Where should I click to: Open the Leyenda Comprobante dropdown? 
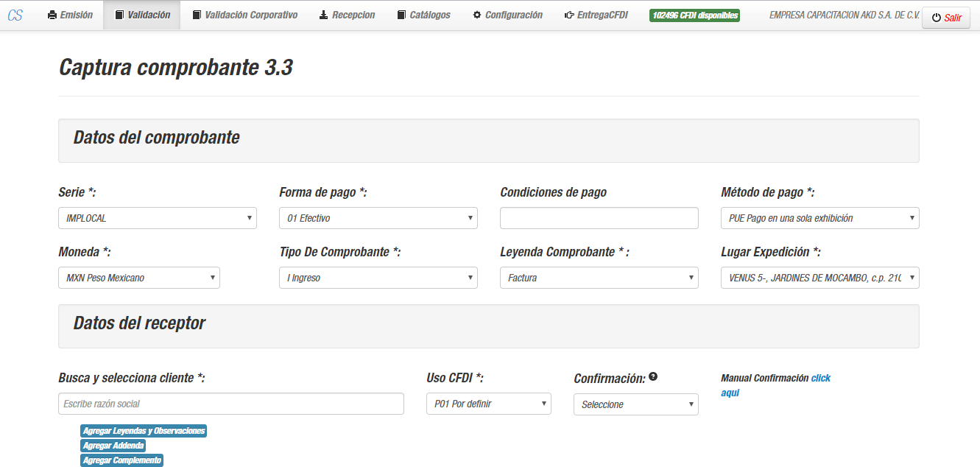coord(599,278)
